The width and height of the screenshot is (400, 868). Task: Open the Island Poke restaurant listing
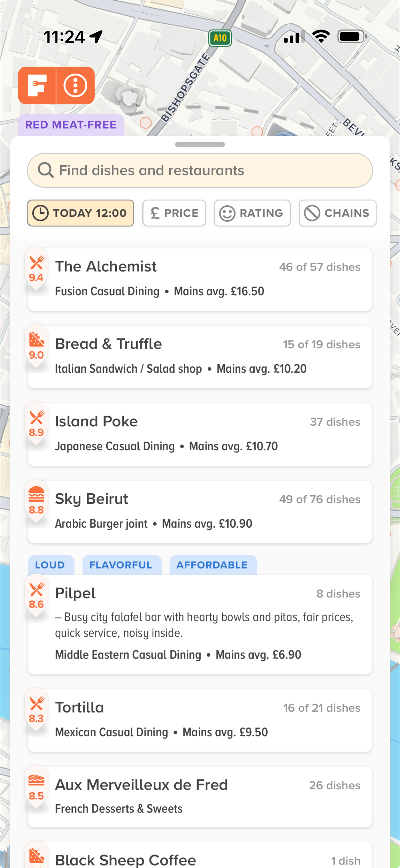pos(200,434)
